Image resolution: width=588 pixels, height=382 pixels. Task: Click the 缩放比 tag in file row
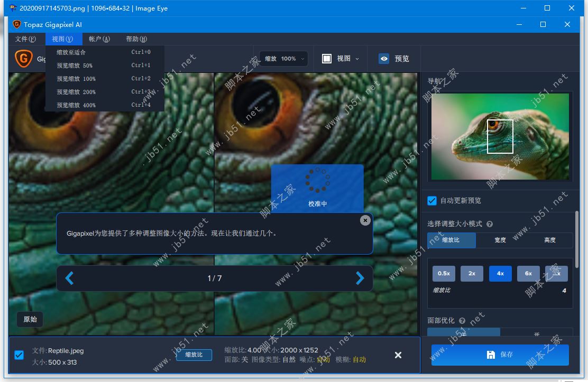pyautogui.click(x=194, y=355)
